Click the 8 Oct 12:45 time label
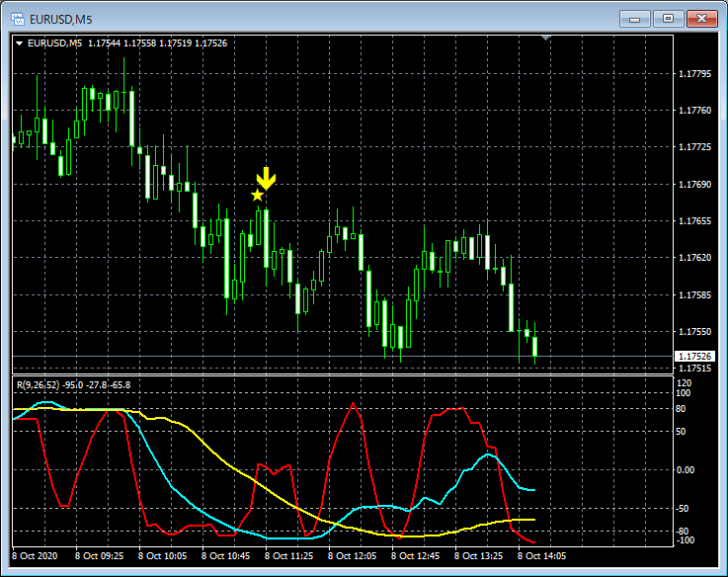 (415, 555)
